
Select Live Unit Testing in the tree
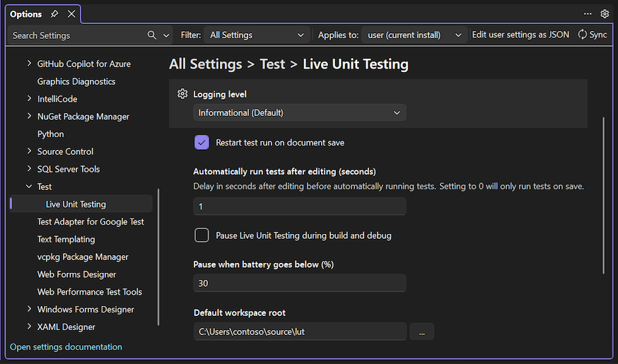point(76,204)
